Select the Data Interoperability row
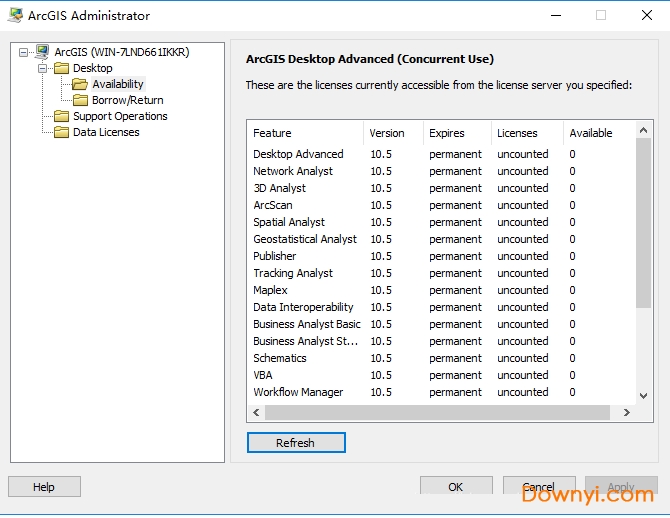The width and height of the screenshot is (670, 518). point(441,307)
